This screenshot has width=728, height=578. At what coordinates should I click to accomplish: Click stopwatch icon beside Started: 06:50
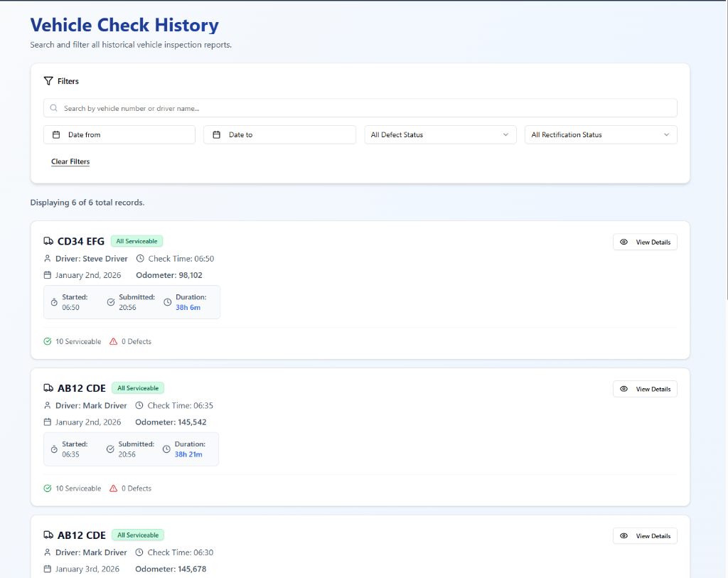pyautogui.click(x=54, y=302)
